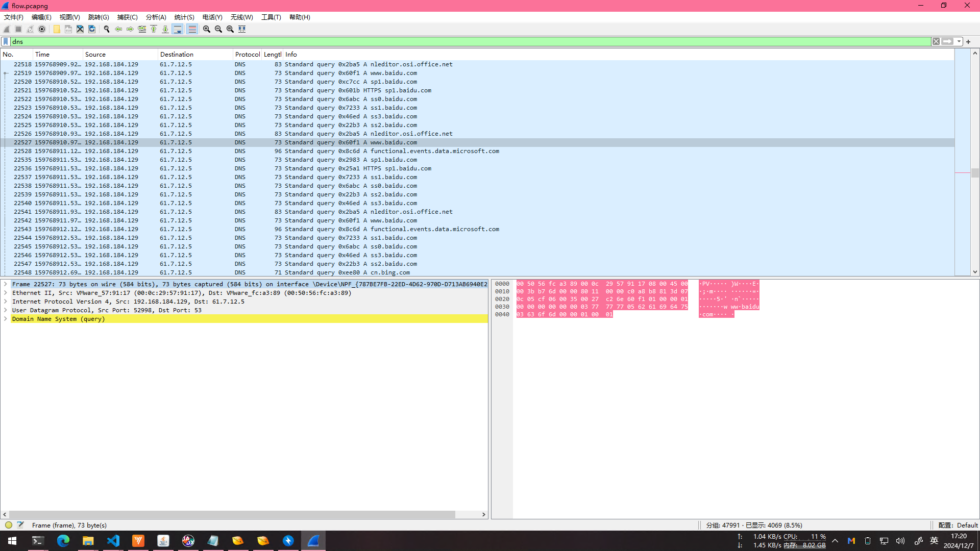Click go to last packet icon
This screenshot has height=551, width=980.
tap(165, 29)
